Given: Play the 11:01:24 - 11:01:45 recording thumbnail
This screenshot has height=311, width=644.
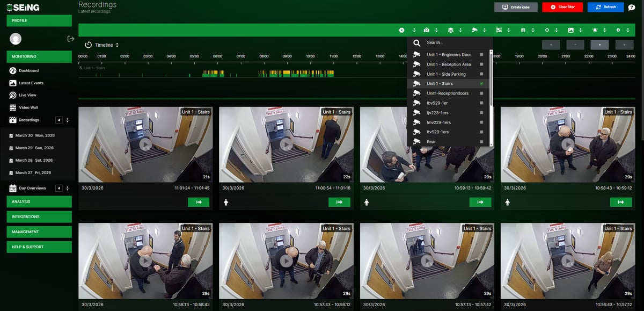Looking at the screenshot, I should point(145,144).
